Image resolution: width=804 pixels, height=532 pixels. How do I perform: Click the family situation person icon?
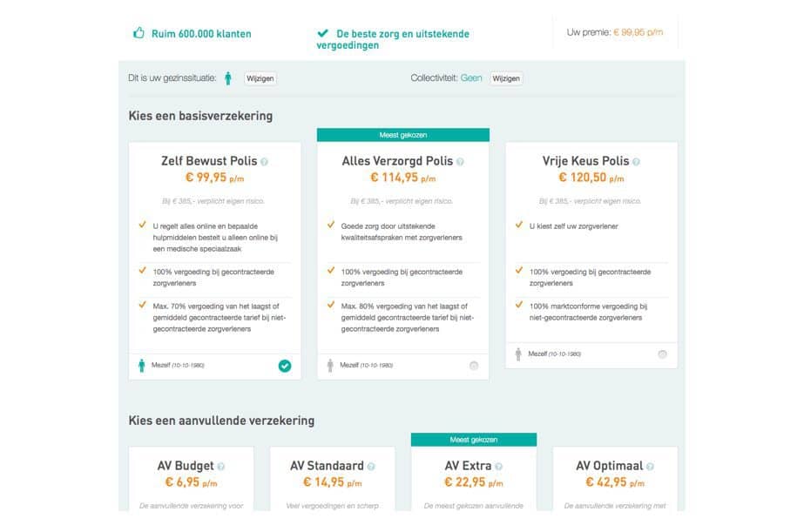228,78
